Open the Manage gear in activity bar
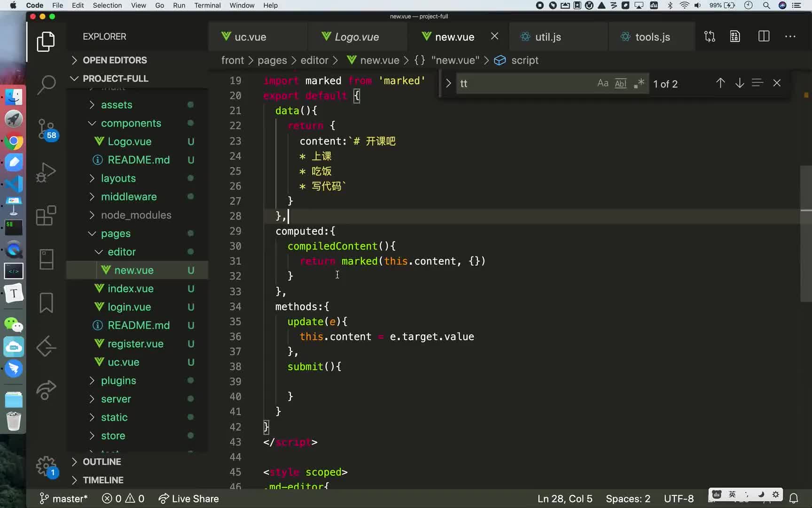 pyautogui.click(x=46, y=467)
